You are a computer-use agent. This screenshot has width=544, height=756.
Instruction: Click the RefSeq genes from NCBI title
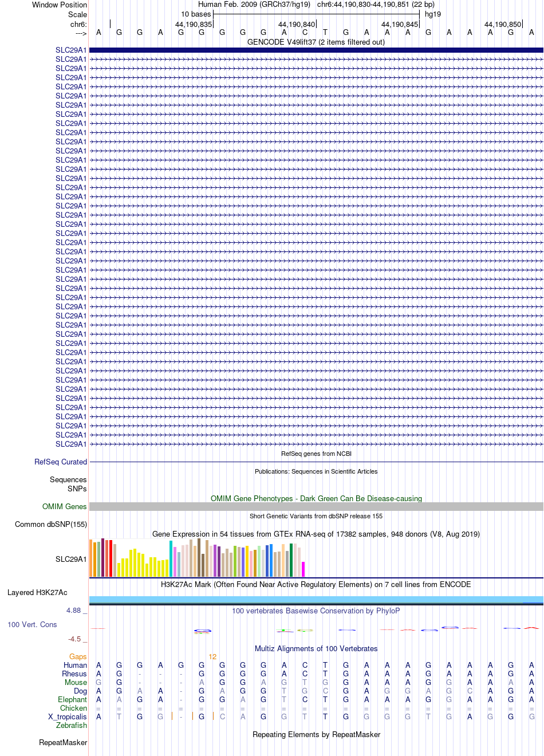pyautogui.click(x=316, y=454)
